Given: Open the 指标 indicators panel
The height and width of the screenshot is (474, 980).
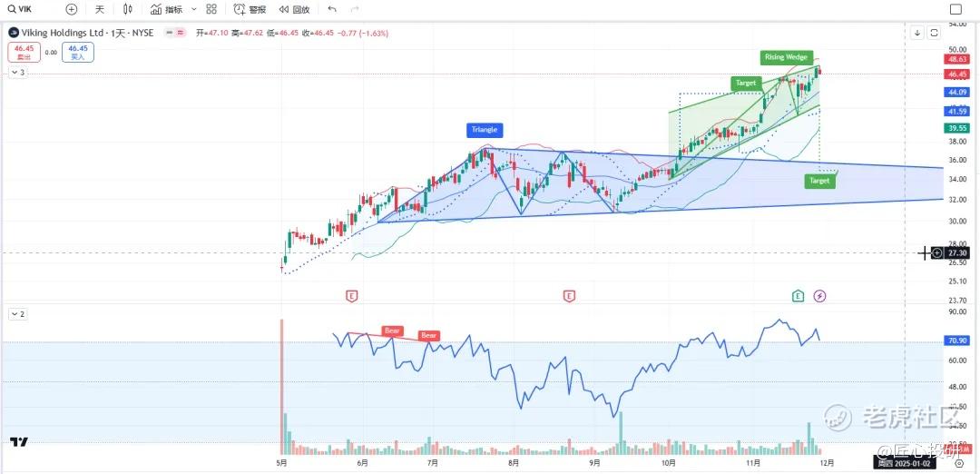Looking at the screenshot, I should [x=166, y=9].
